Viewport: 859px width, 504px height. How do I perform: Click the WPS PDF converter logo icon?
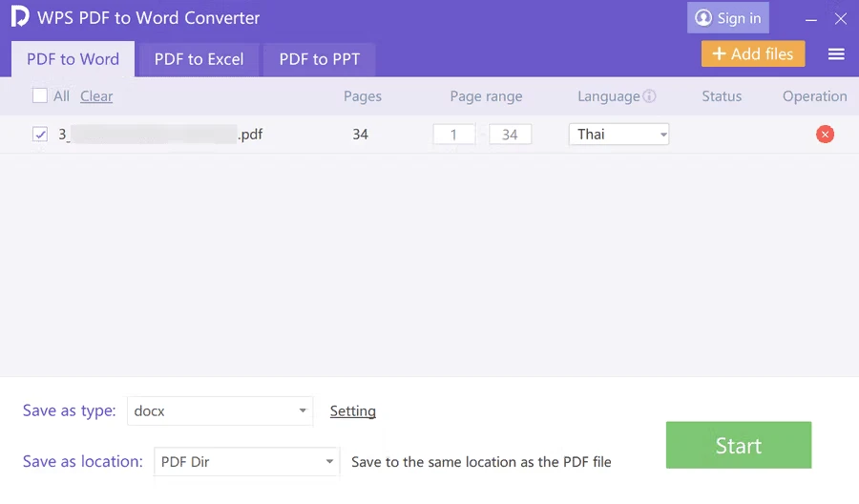point(19,17)
